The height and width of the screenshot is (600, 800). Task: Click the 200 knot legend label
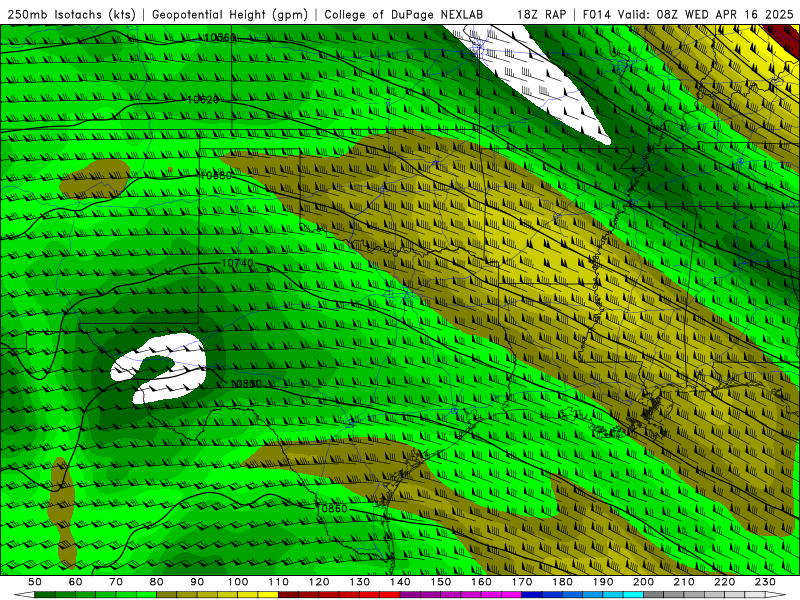click(643, 582)
